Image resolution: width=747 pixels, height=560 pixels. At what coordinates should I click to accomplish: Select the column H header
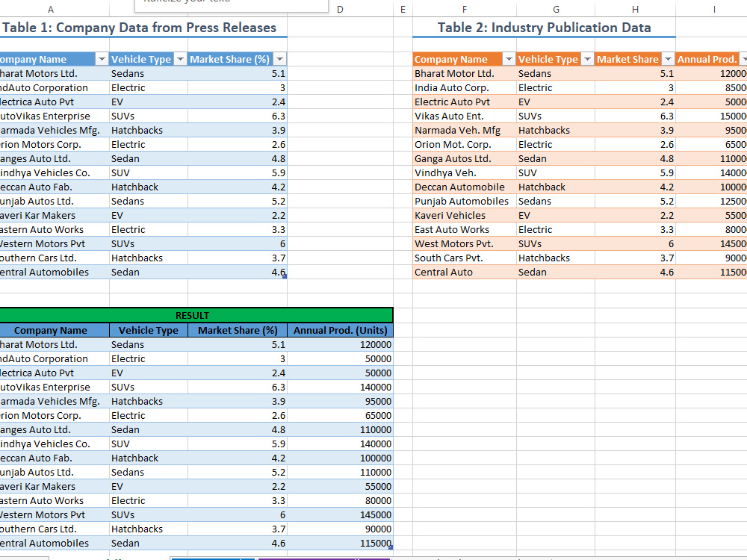634,9
